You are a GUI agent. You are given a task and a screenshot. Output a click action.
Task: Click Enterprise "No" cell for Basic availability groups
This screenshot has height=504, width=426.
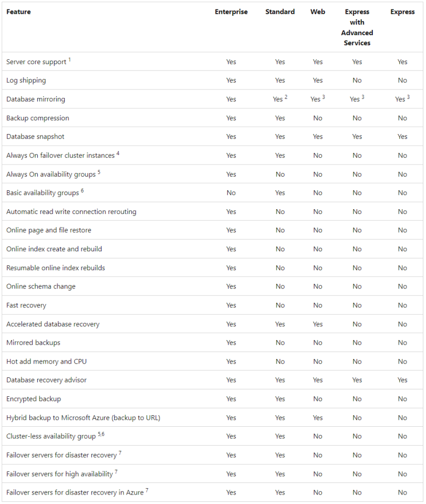[231, 193]
